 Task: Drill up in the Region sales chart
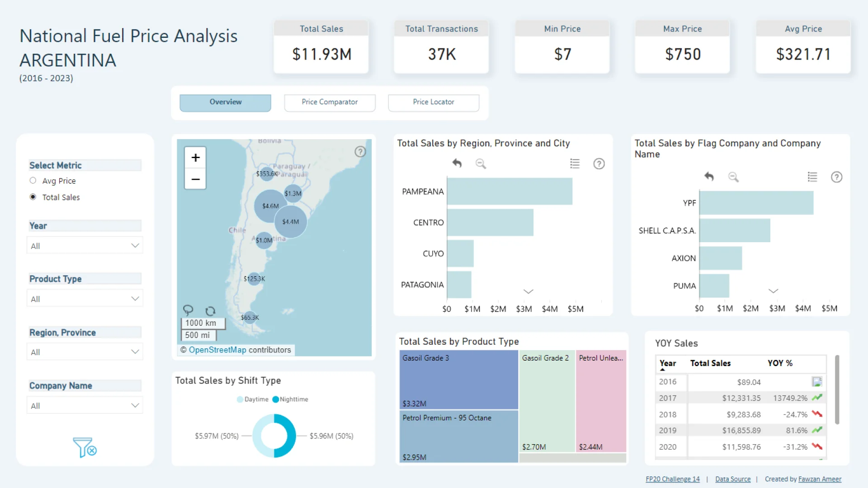457,164
